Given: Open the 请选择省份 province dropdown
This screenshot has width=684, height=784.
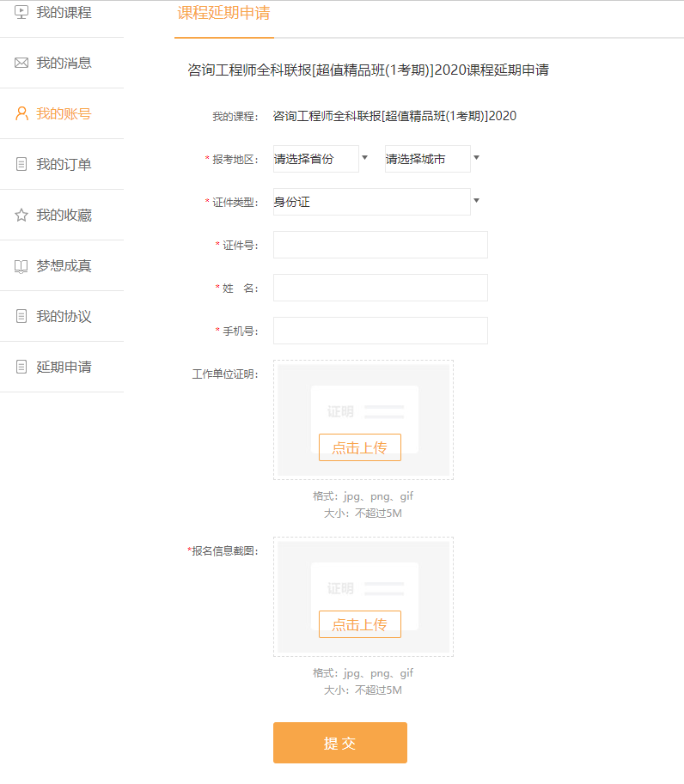Looking at the screenshot, I should pos(321,159).
